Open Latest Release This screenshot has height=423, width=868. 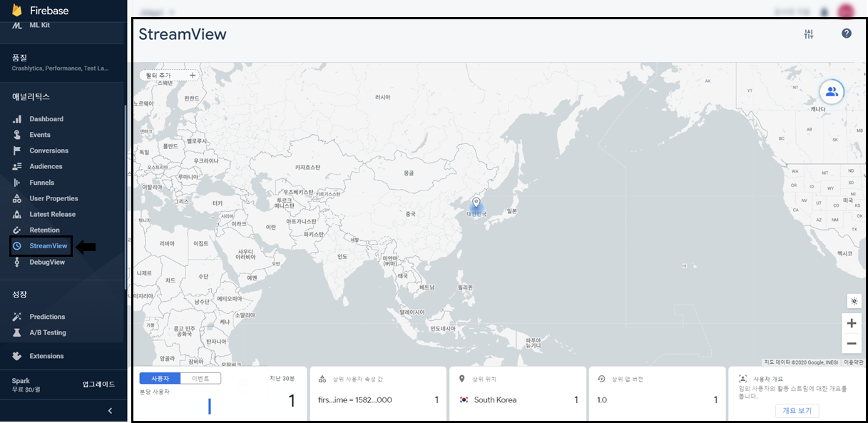point(52,214)
